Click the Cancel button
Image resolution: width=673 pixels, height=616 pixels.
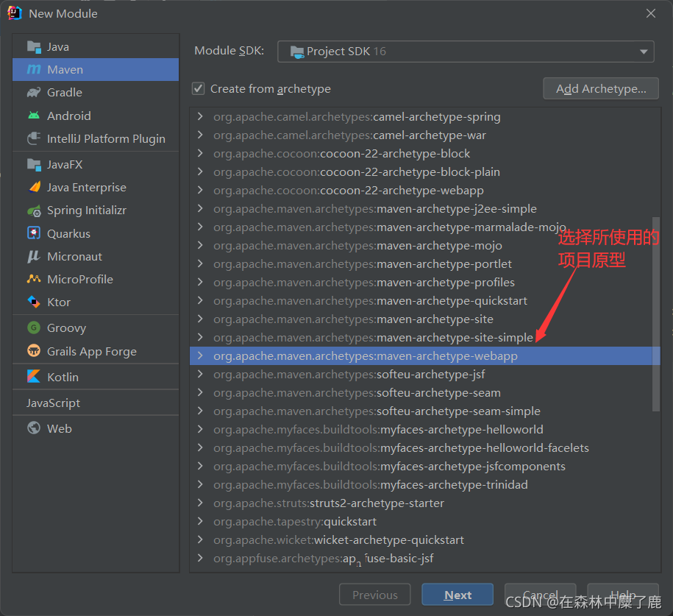tap(540, 595)
